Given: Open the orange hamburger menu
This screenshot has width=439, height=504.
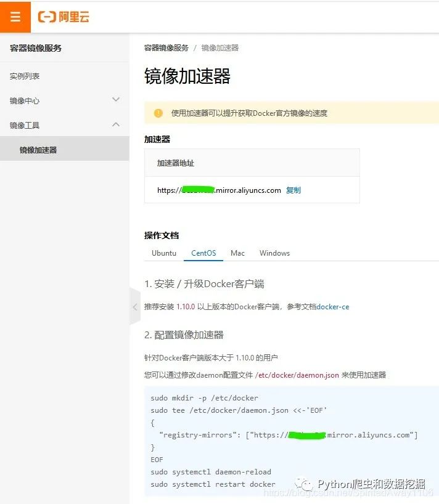Looking at the screenshot, I should (15, 17).
